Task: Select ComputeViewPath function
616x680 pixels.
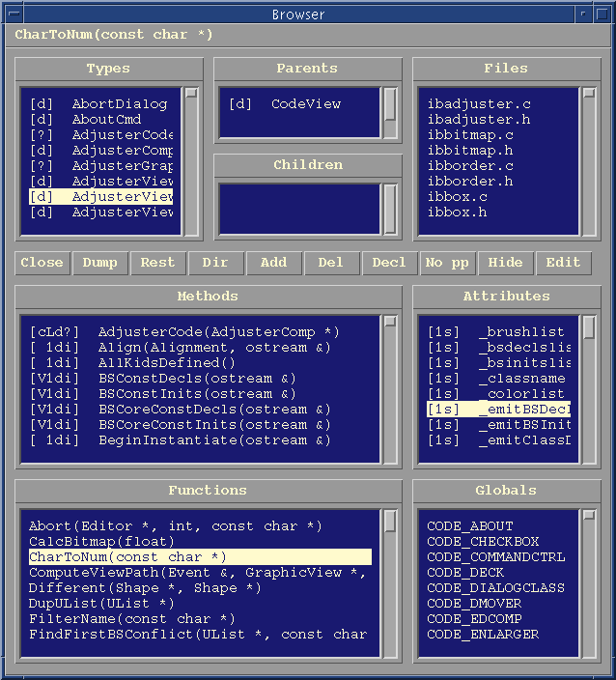Action: tap(200, 573)
